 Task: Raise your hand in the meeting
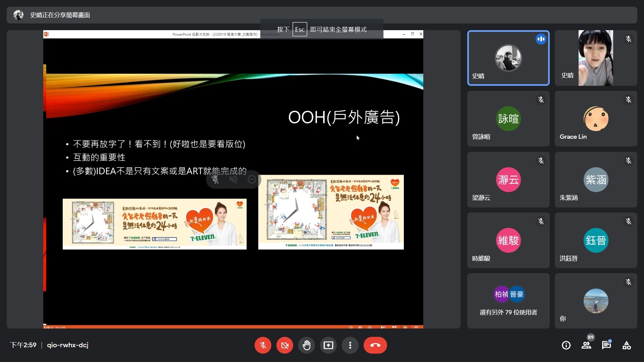tap(306, 345)
